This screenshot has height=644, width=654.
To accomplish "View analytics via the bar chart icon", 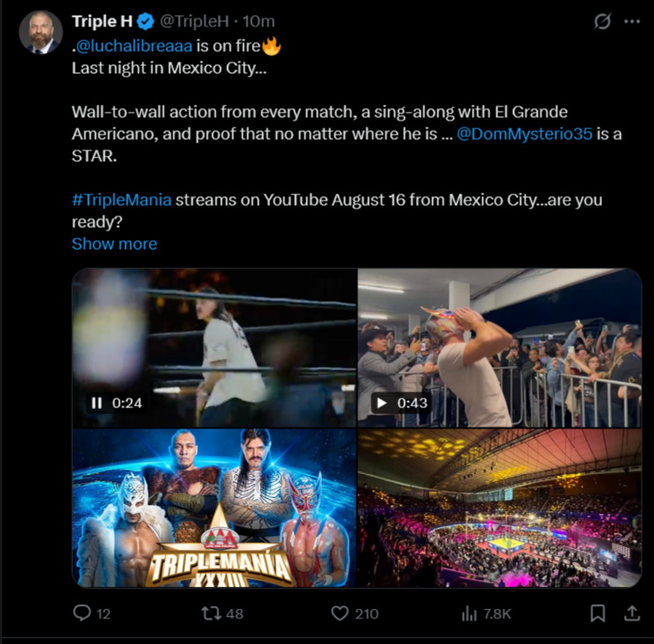I will click(x=469, y=613).
